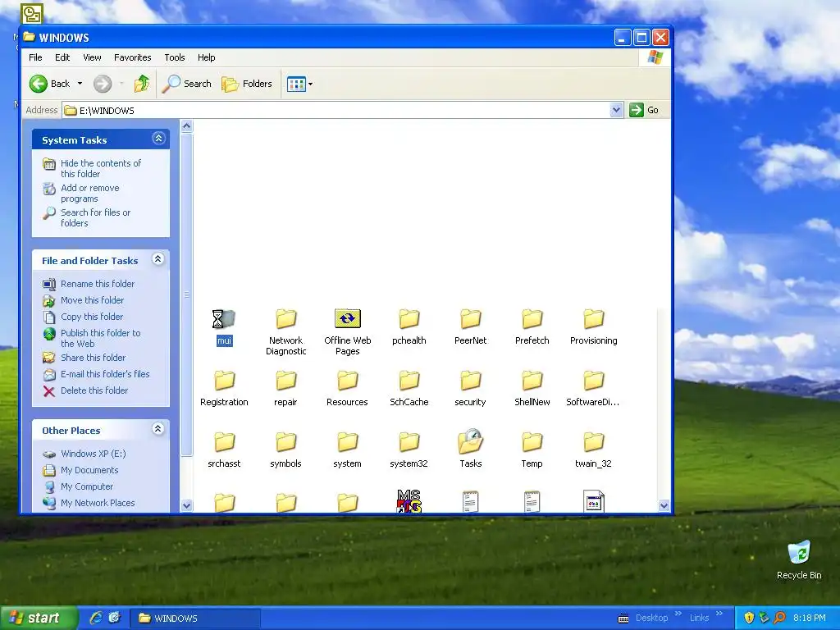
Task: Click the Up one level folder icon
Action: [142, 84]
